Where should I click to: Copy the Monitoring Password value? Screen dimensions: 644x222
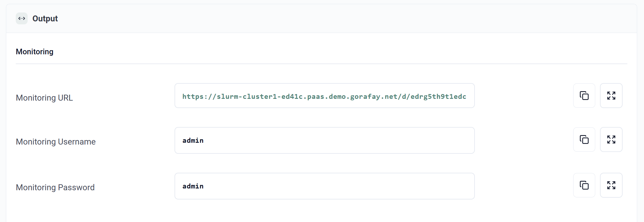[x=584, y=185]
